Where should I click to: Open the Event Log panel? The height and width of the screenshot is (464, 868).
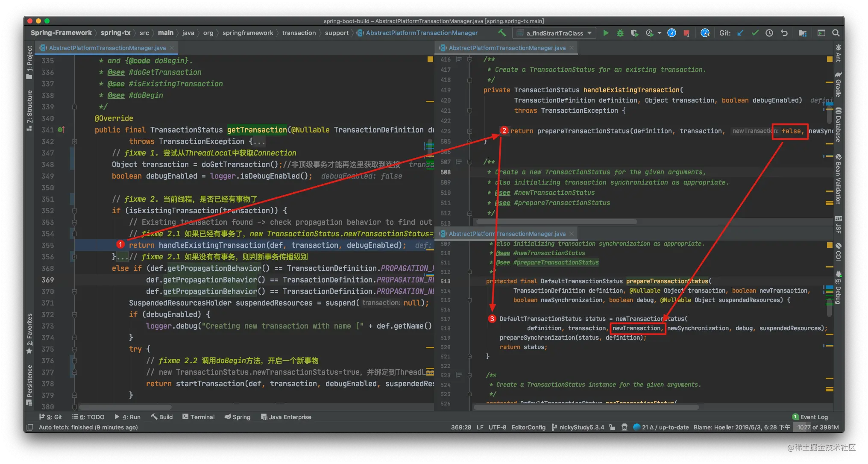[x=810, y=417]
